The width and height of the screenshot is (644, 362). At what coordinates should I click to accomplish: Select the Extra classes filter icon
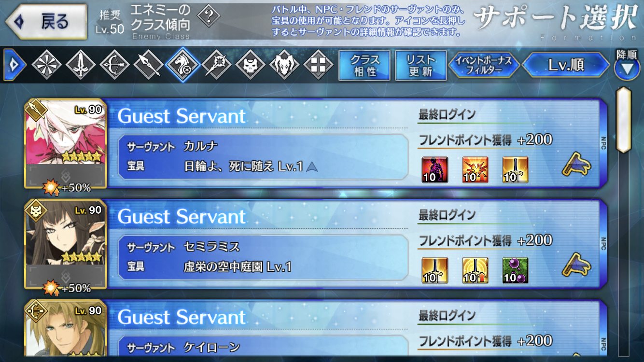[319, 65]
